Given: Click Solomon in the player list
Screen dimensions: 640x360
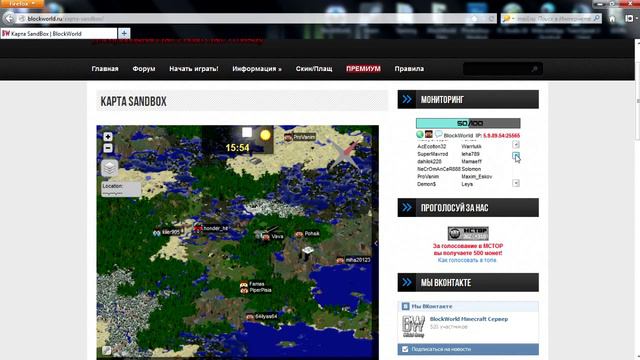Looking at the screenshot, I should 471,169.
